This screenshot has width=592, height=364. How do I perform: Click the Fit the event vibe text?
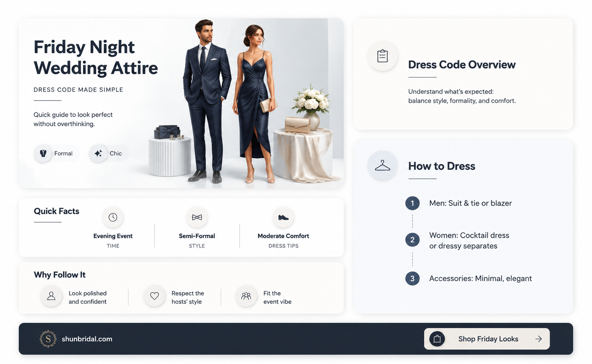point(277,297)
